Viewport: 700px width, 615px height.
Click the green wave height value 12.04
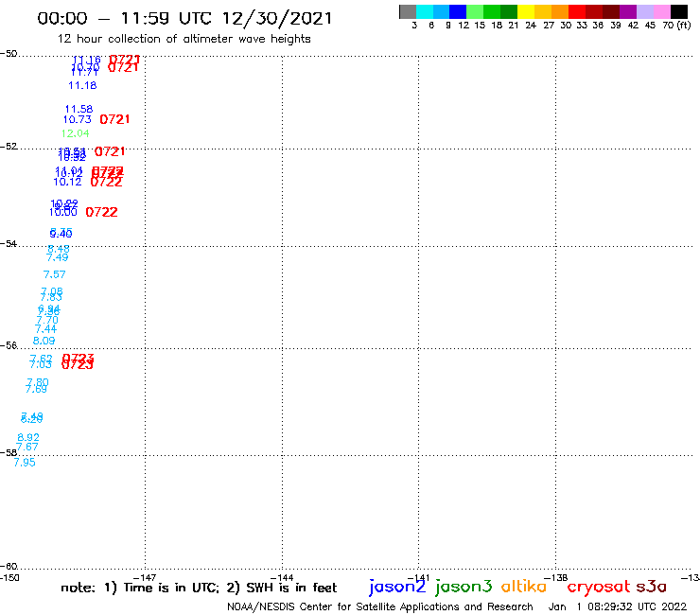[75, 133]
